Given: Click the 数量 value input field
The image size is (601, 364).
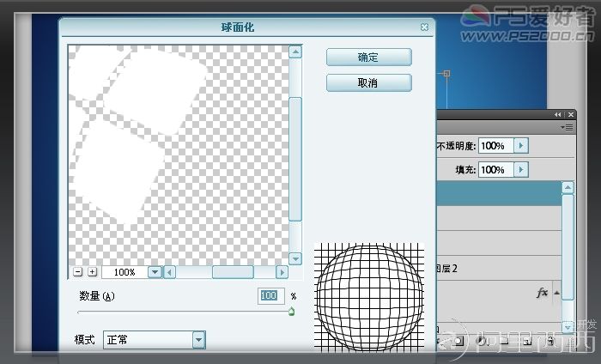Looking at the screenshot, I should (x=271, y=296).
